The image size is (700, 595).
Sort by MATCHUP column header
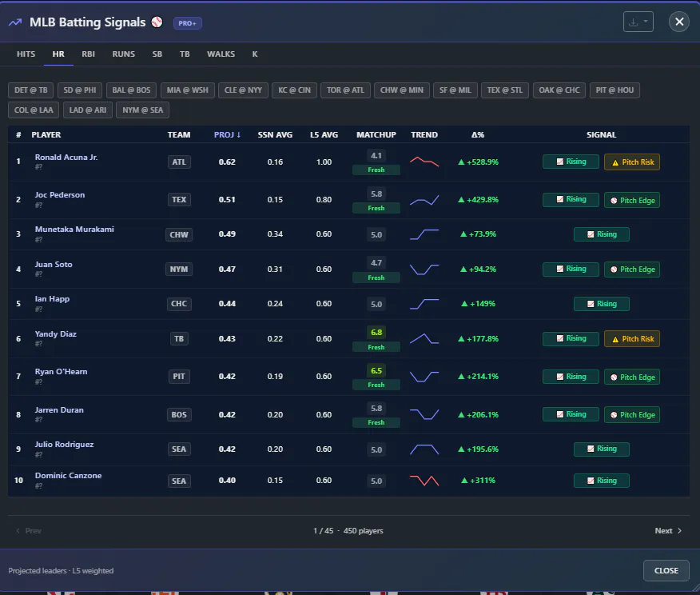(376, 135)
